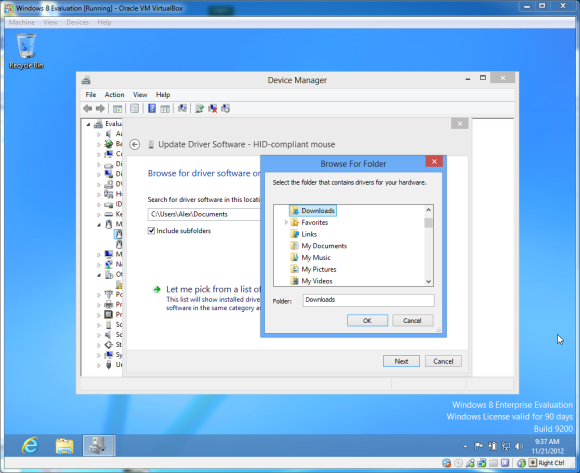Click the driver location path field
Screen dimensions: 580x473
coord(205,214)
